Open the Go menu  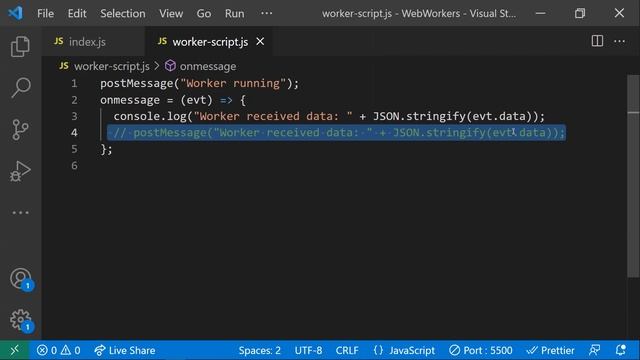click(x=204, y=13)
